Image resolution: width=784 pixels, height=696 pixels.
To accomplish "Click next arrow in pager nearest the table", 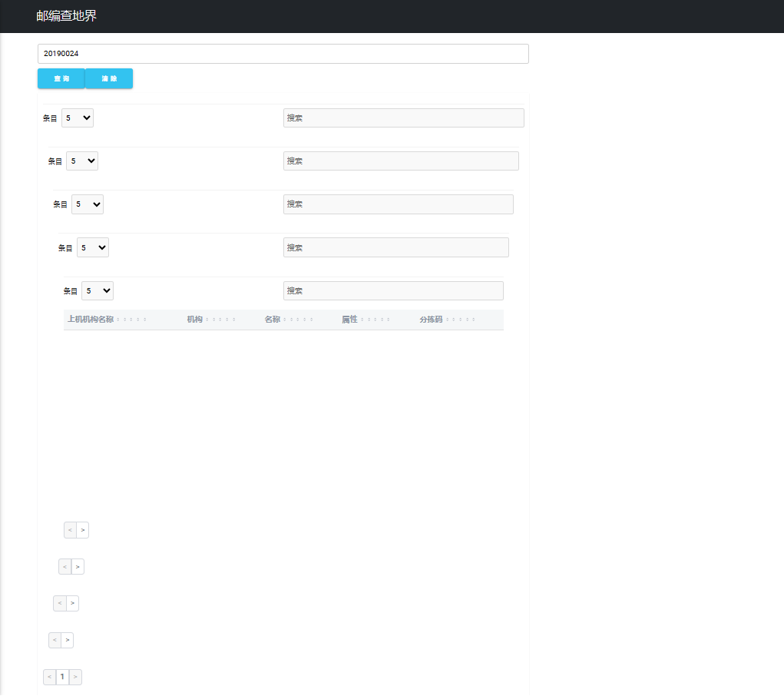I will [82, 530].
